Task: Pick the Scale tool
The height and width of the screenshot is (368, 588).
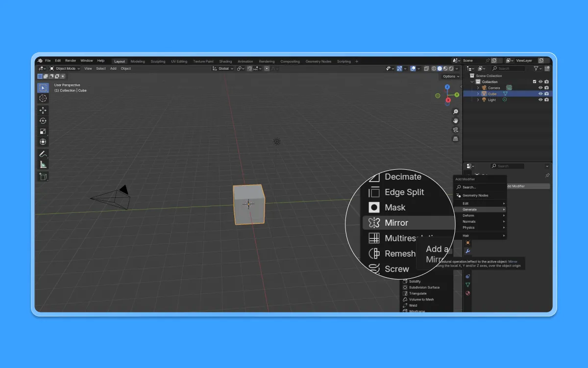Action: (x=43, y=131)
